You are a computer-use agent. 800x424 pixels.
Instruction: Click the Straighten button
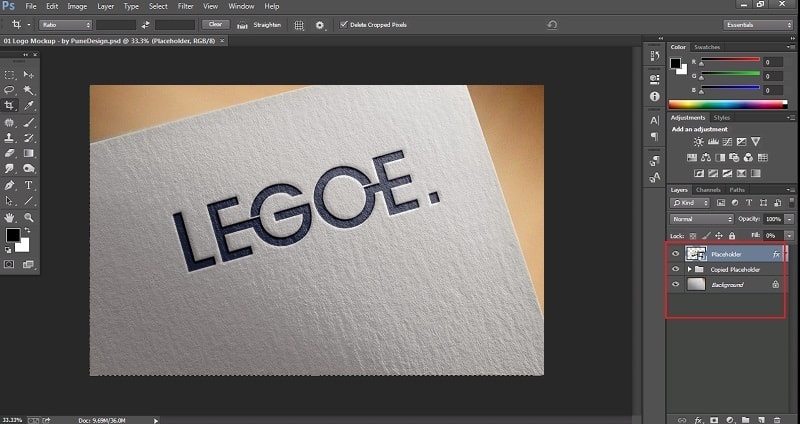coord(267,24)
